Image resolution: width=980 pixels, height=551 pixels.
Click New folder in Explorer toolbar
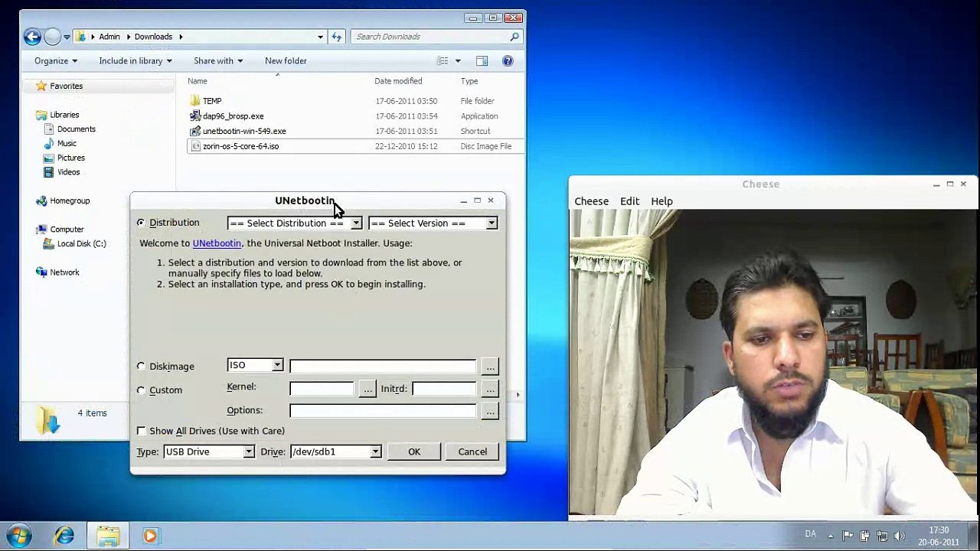286,60
